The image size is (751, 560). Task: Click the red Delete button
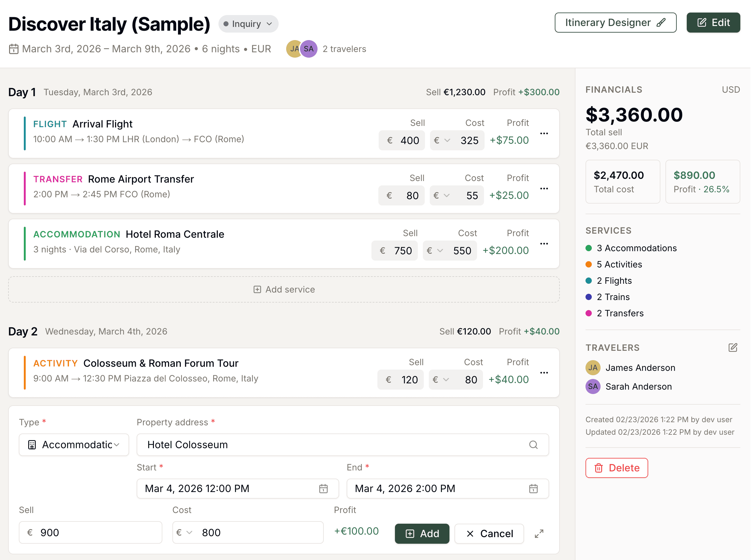click(x=616, y=468)
